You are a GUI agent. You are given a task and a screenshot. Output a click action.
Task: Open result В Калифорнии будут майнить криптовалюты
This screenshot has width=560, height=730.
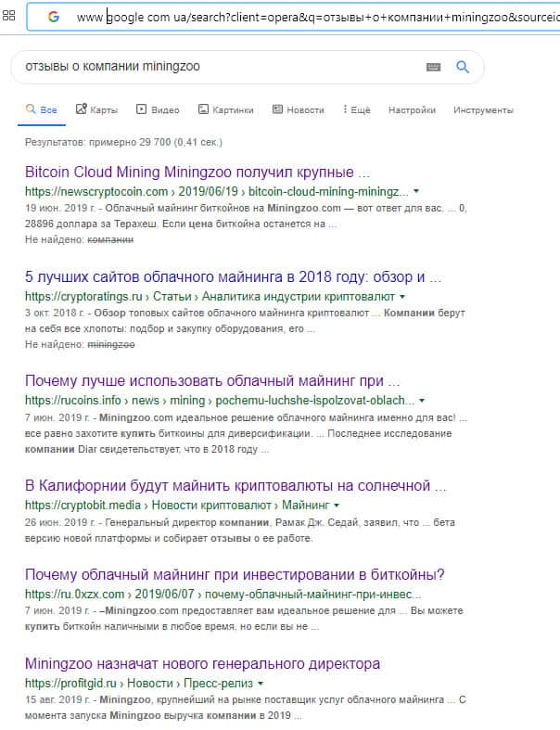click(235, 485)
